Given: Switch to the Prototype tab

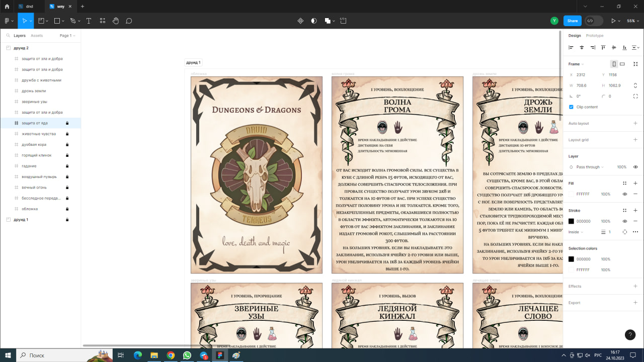Looking at the screenshot, I should tap(595, 36).
